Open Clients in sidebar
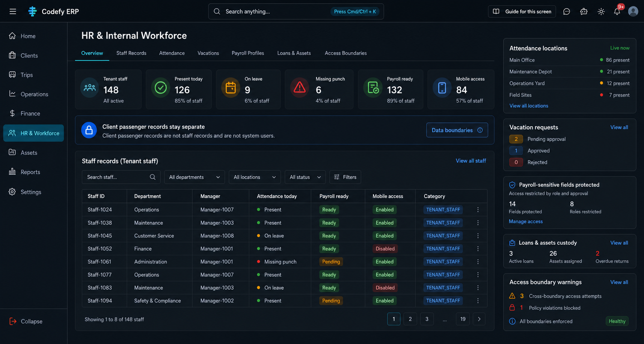 coord(33,56)
